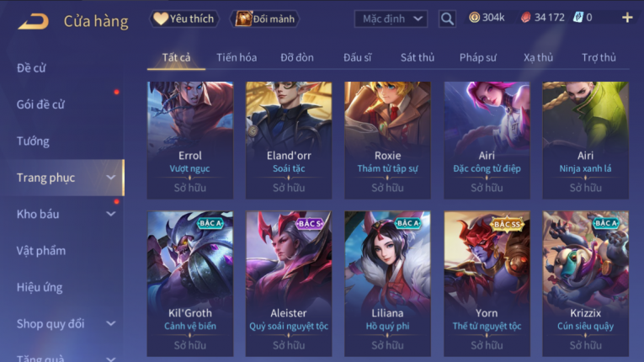Expand the Kho báu sidebar section
The width and height of the screenshot is (644, 362).
pyautogui.click(x=111, y=214)
